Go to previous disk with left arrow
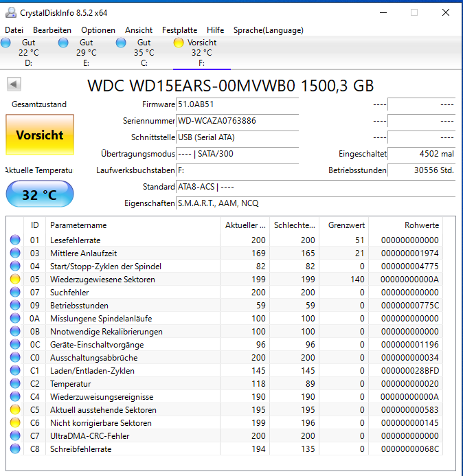The width and height of the screenshot is (463, 476). [x=14, y=84]
